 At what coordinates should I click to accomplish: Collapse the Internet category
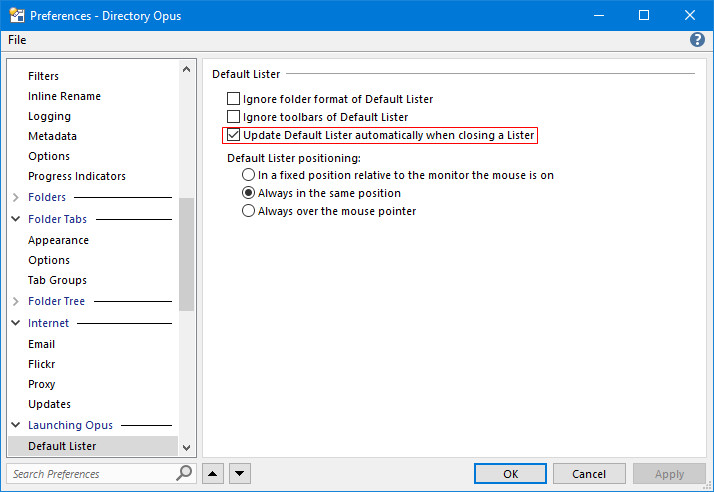[16, 323]
